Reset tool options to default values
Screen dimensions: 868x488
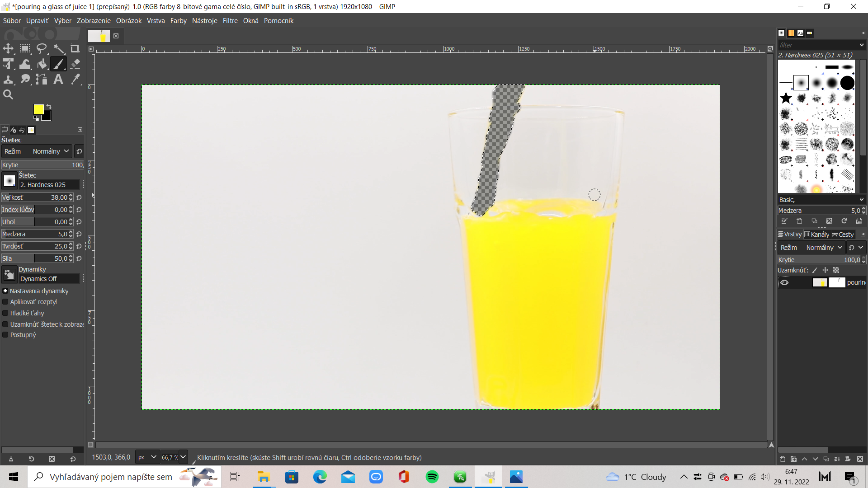pyautogui.click(x=73, y=459)
